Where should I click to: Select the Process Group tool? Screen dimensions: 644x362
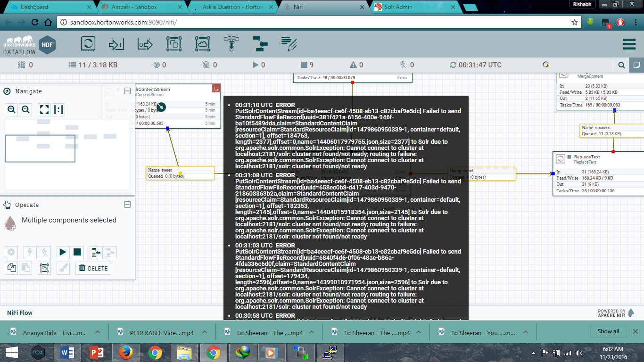(x=174, y=44)
